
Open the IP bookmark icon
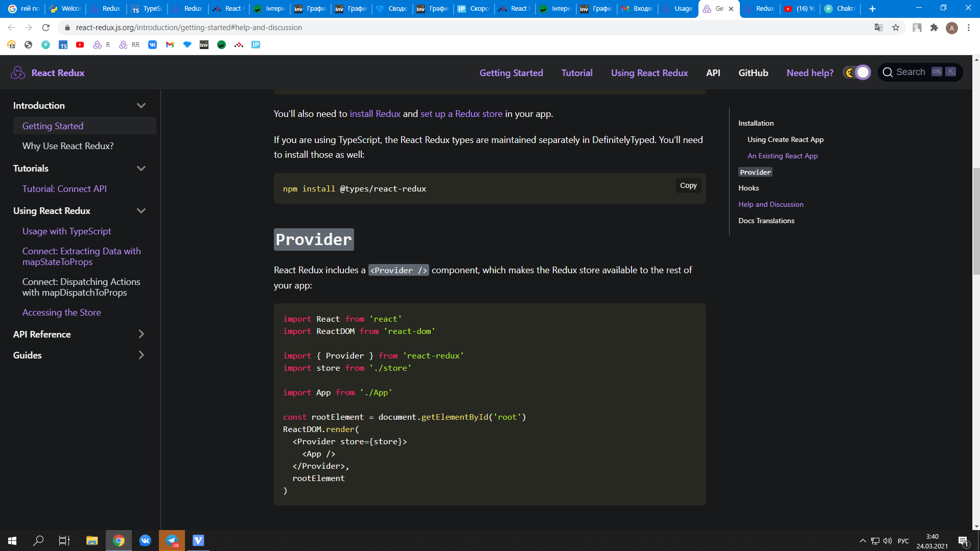click(256, 45)
